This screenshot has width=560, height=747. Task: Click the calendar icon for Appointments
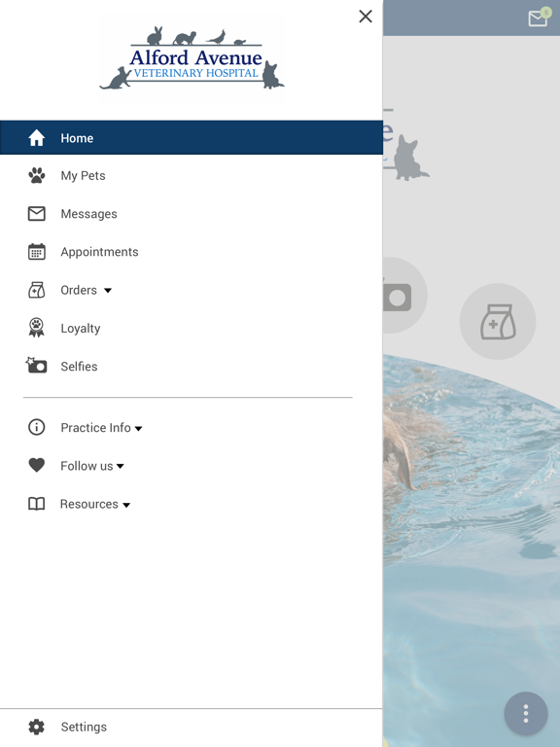(37, 252)
